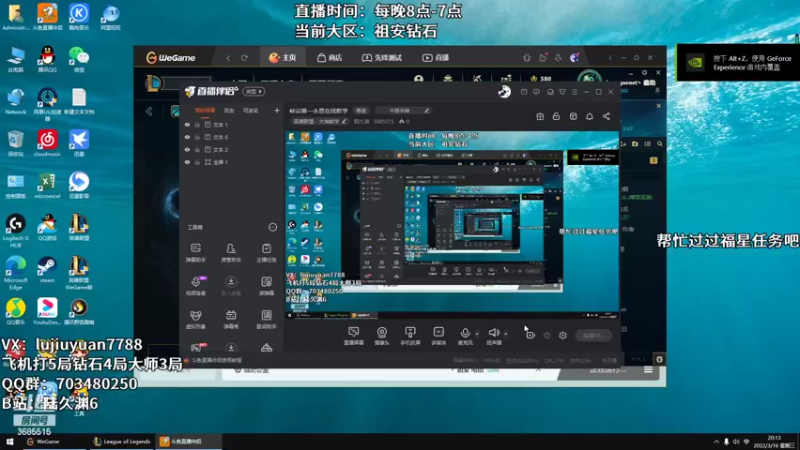Toggle visibility of 文本 2 layer
This screenshot has height=450, width=800.
pyautogui.click(x=187, y=149)
